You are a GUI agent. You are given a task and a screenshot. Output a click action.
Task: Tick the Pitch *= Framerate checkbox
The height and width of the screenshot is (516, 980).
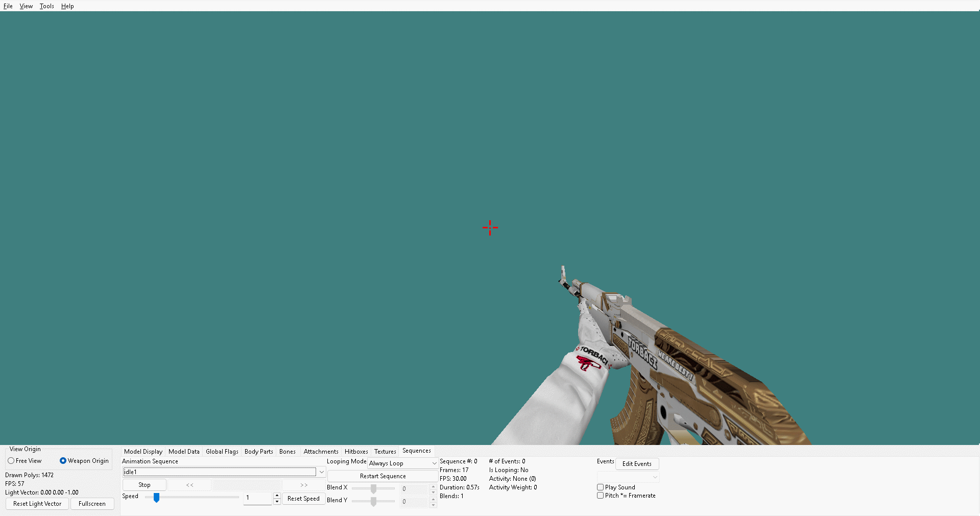pyautogui.click(x=601, y=496)
